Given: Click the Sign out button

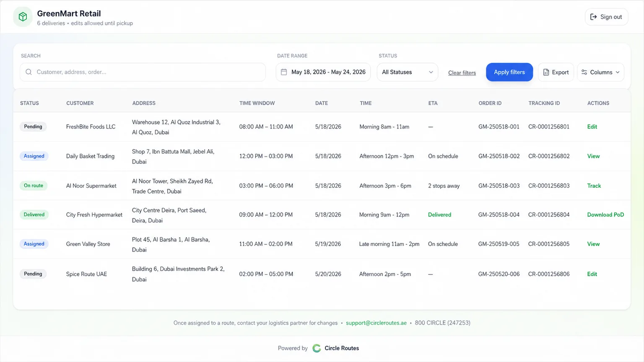Looking at the screenshot, I should coord(606,17).
